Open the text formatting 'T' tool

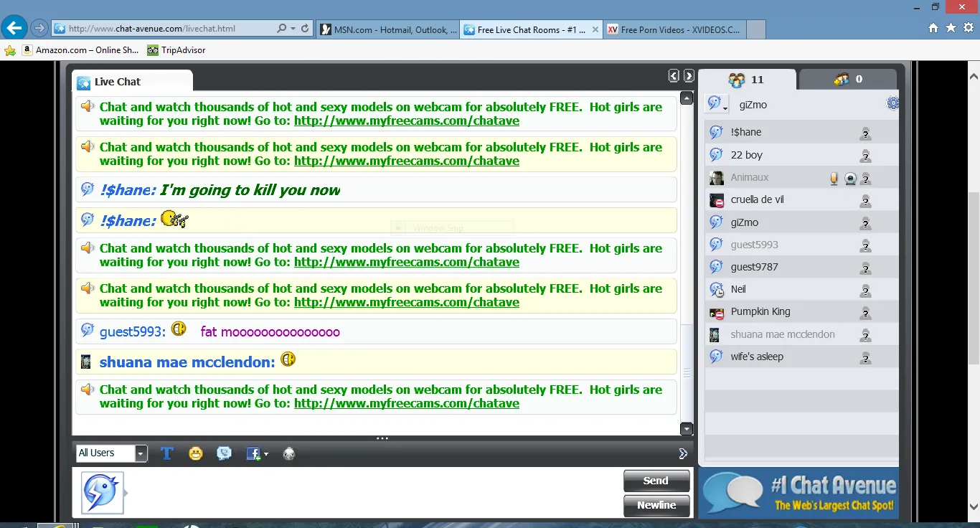167,453
